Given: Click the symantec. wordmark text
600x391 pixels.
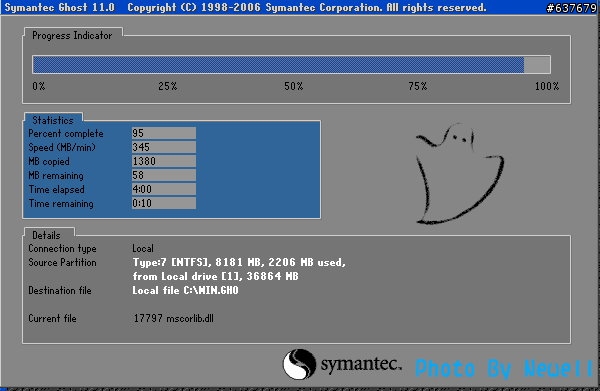Looking at the screenshot, I should [361, 364].
